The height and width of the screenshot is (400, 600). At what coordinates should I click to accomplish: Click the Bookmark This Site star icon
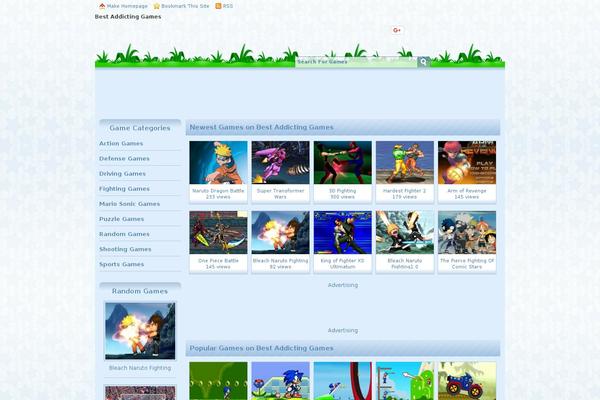[x=157, y=6]
